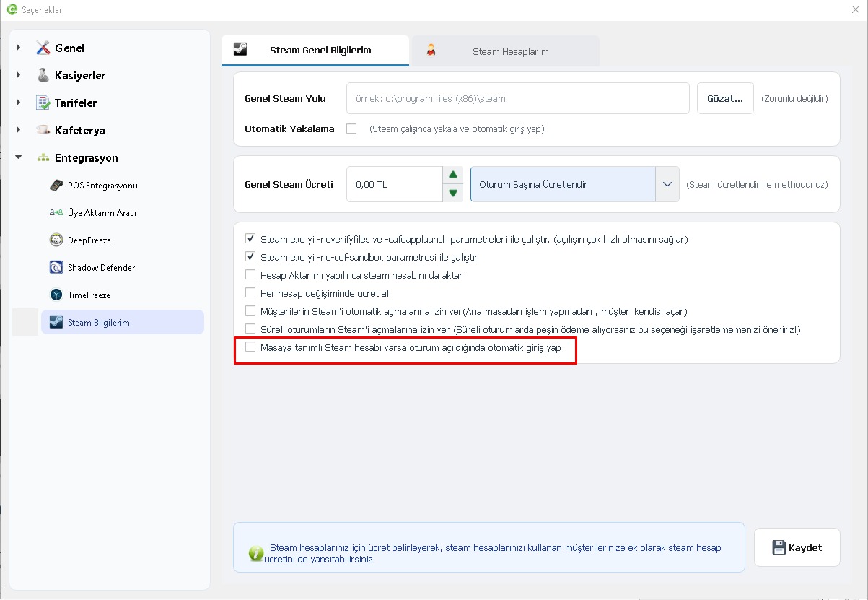
Task: Click the green info icon in the hint box
Action: 255,553
